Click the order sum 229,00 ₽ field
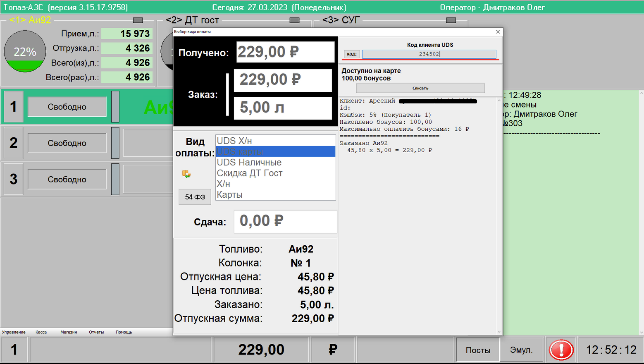The width and height of the screenshot is (644, 364). click(x=283, y=80)
